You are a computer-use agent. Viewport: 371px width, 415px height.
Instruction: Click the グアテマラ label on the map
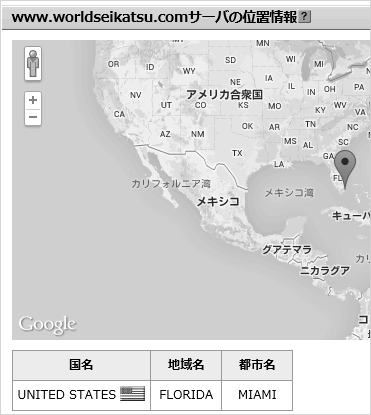[287, 249]
